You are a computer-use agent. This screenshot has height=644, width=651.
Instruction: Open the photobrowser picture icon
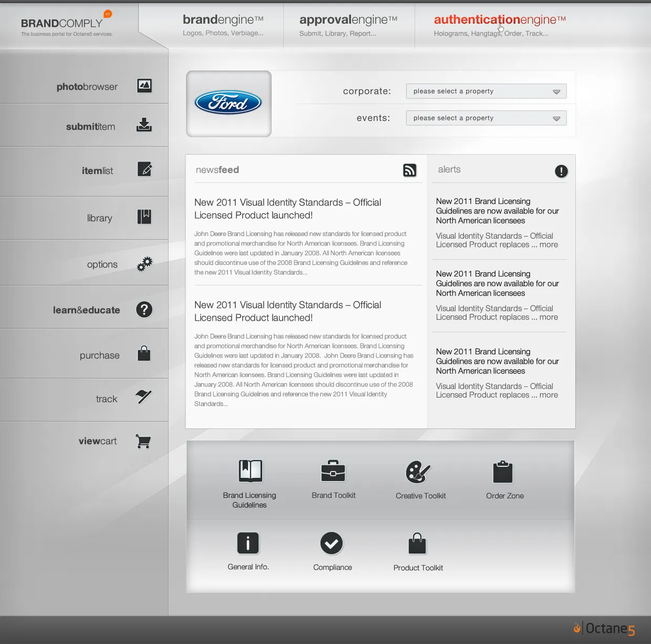coord(144,86)
